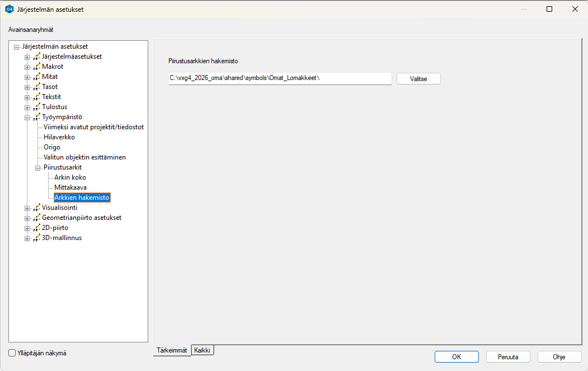Click the Tekstit category icon

pos(36,97)
